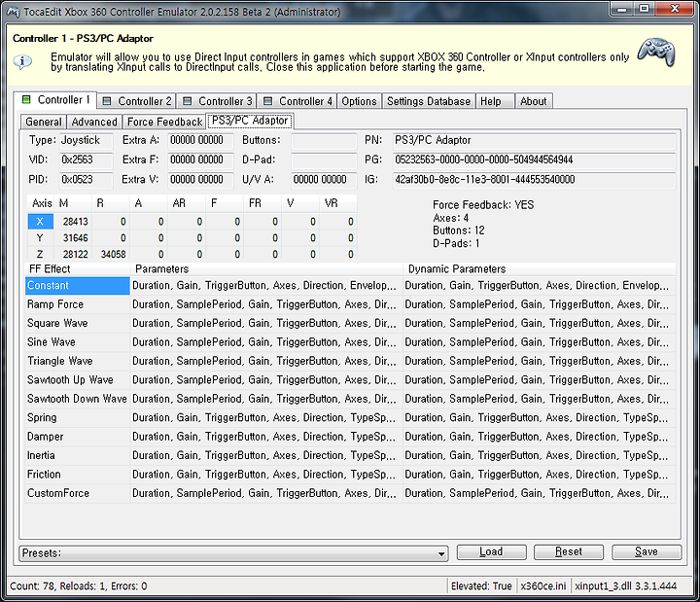Open the Help tab
The width and height of the screenshot is (700, 602).
pyautogui.click(x=495, y=101)
